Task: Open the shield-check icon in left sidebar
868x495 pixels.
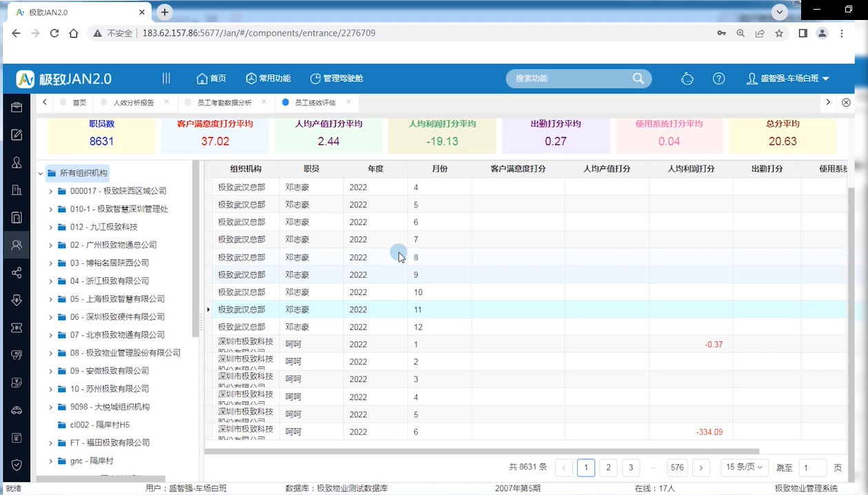Action: pos(17,465)
